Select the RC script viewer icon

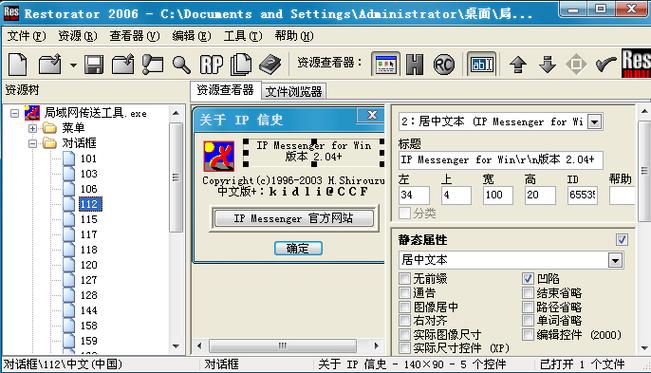tap(444, 64)
